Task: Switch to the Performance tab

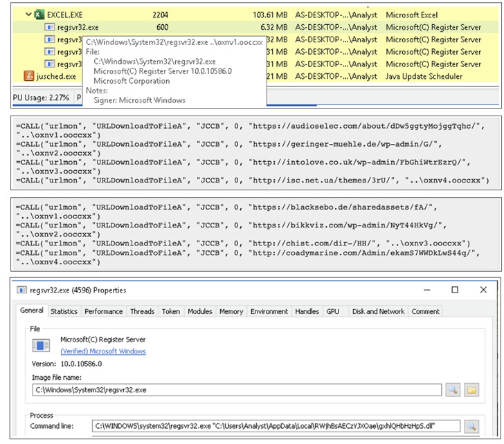Action: tap(104, 311)
